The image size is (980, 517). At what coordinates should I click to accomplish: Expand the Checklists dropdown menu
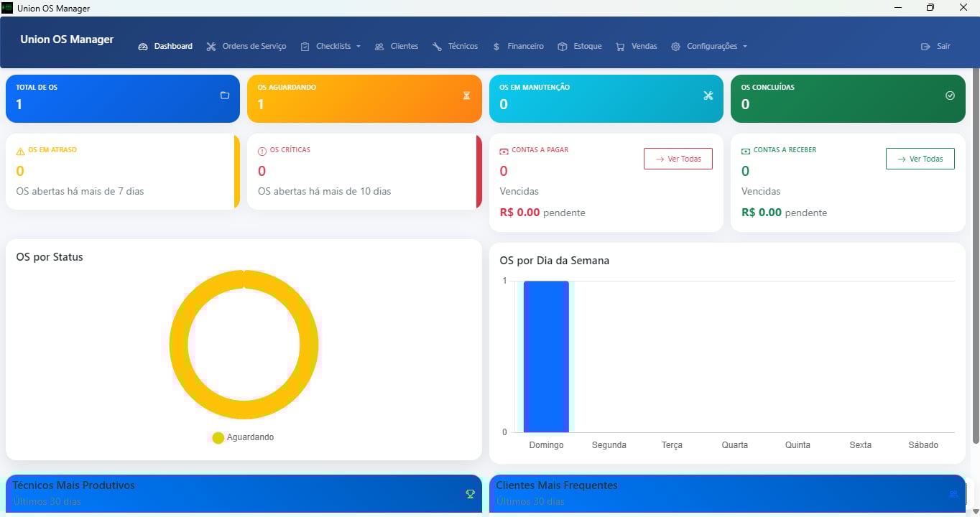tap(330, 47)
